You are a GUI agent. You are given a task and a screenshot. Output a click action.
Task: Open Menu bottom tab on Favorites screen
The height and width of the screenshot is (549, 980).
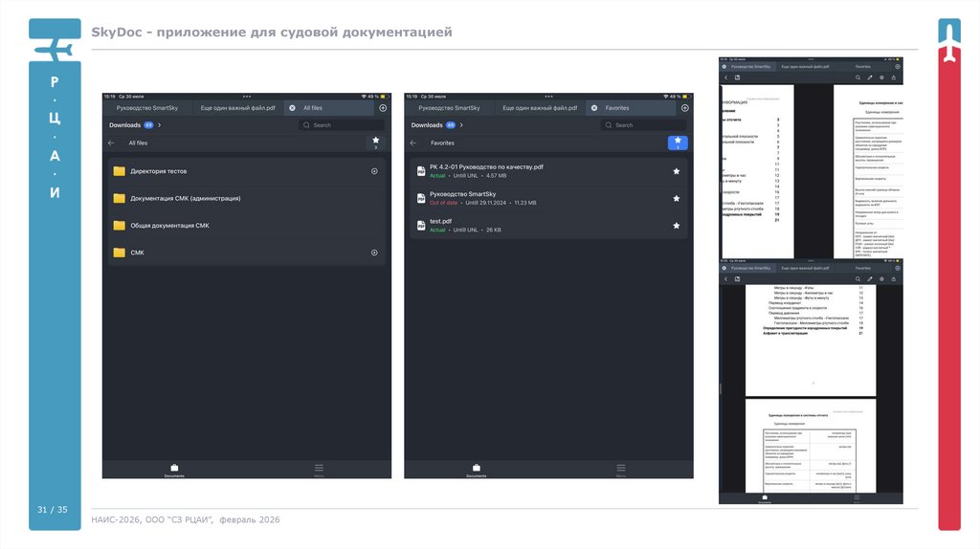pyautogui.click(x=620, y=471)
